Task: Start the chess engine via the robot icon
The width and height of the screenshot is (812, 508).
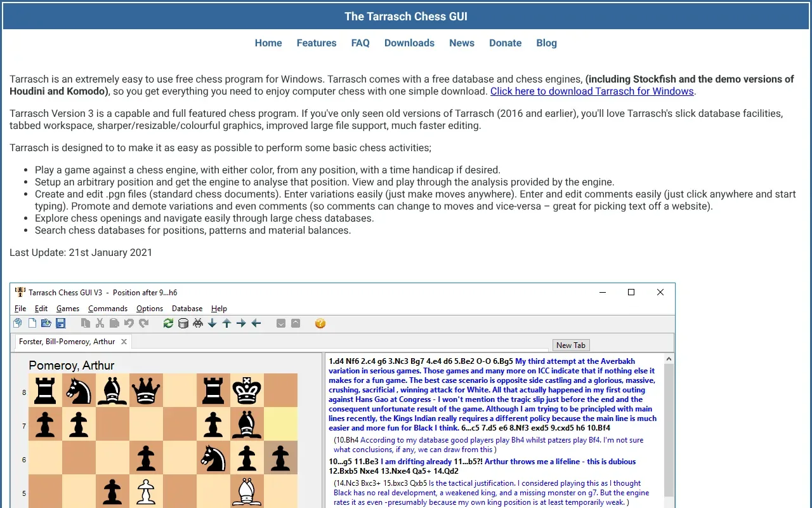Action: click(x=198, y=323)
